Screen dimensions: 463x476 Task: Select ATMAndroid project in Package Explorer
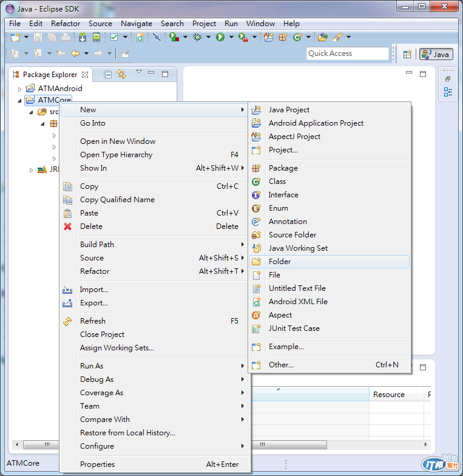coord(60,89)
